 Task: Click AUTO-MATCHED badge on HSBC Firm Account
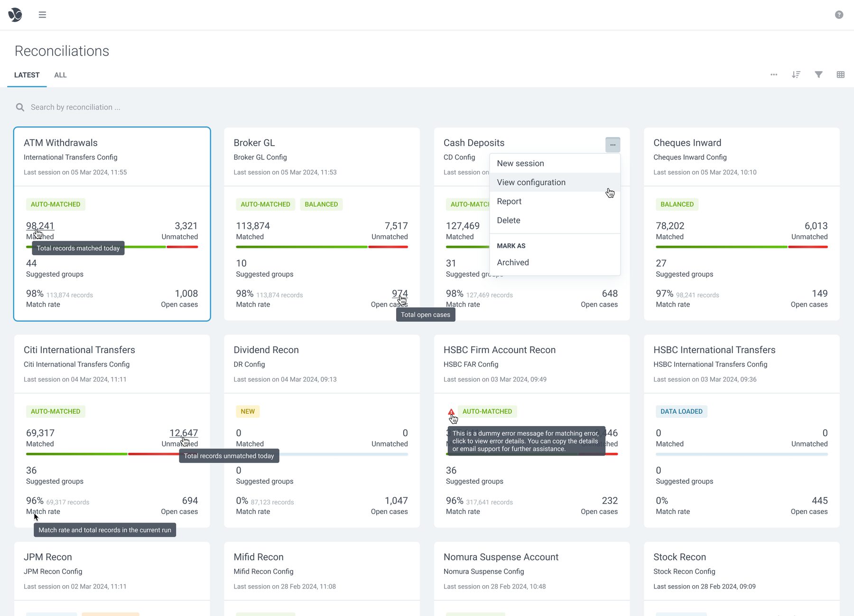tap(487, 411)
